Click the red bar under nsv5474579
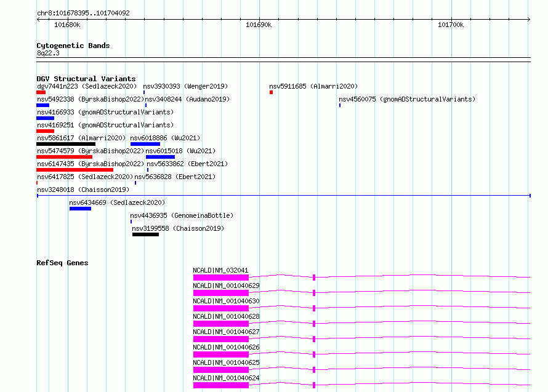The width and height of the screenshot is (548, 392). 64,157
